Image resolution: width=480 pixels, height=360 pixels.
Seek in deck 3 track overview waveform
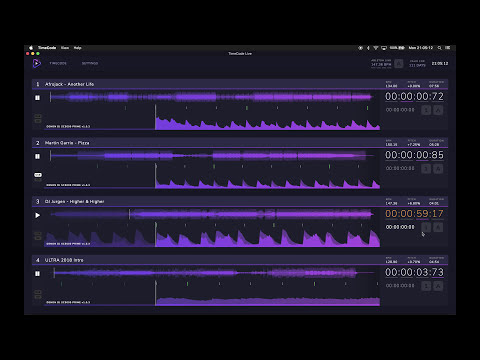click(212, 214)
